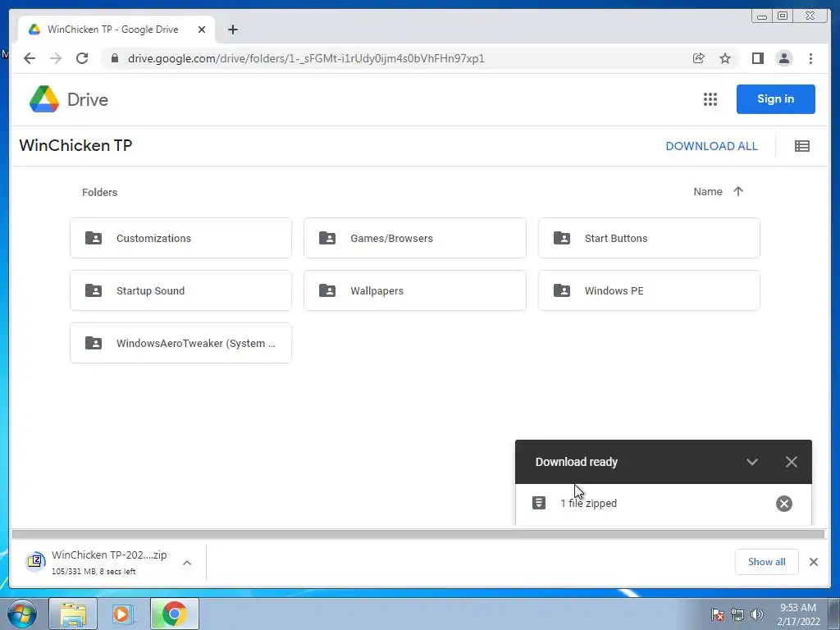
Task: Click the network tray icon
Action: click(x=737, y=614)
